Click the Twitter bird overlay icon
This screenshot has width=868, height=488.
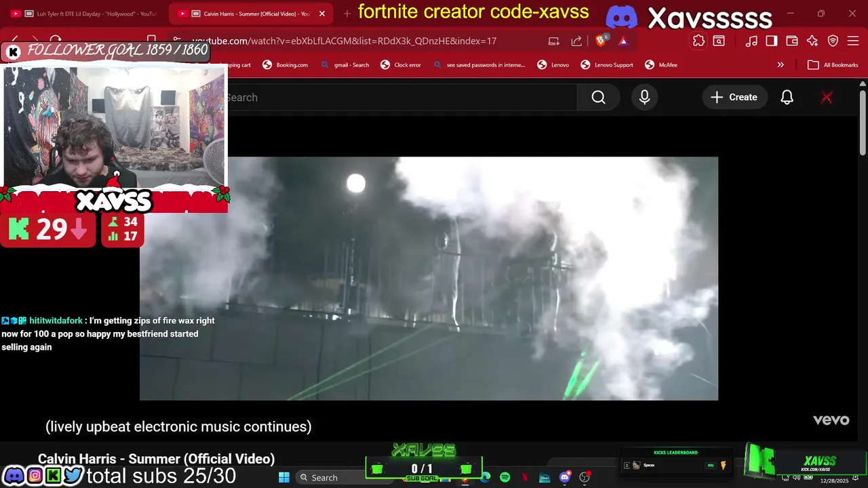73,476
